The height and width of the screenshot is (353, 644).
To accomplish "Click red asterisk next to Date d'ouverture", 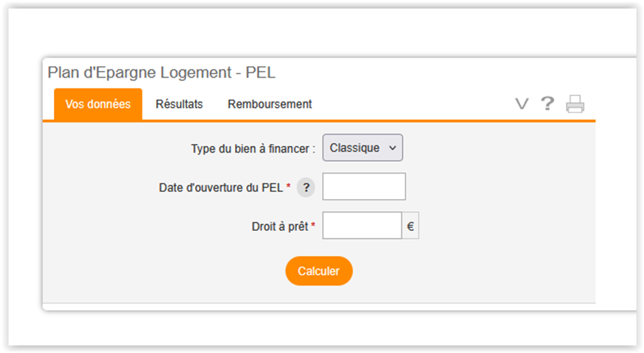I will coord(288,186).
